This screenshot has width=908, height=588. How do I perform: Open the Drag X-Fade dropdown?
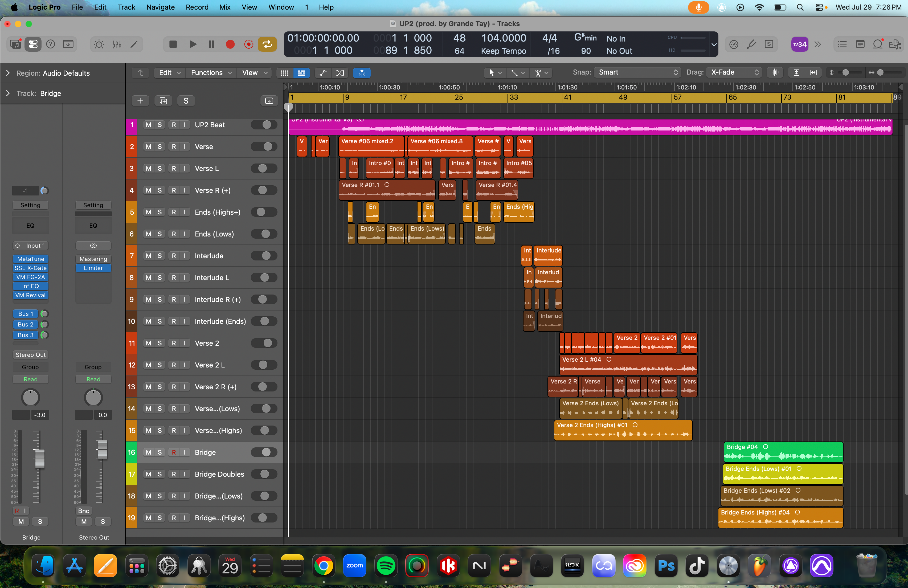click(734, 72)
